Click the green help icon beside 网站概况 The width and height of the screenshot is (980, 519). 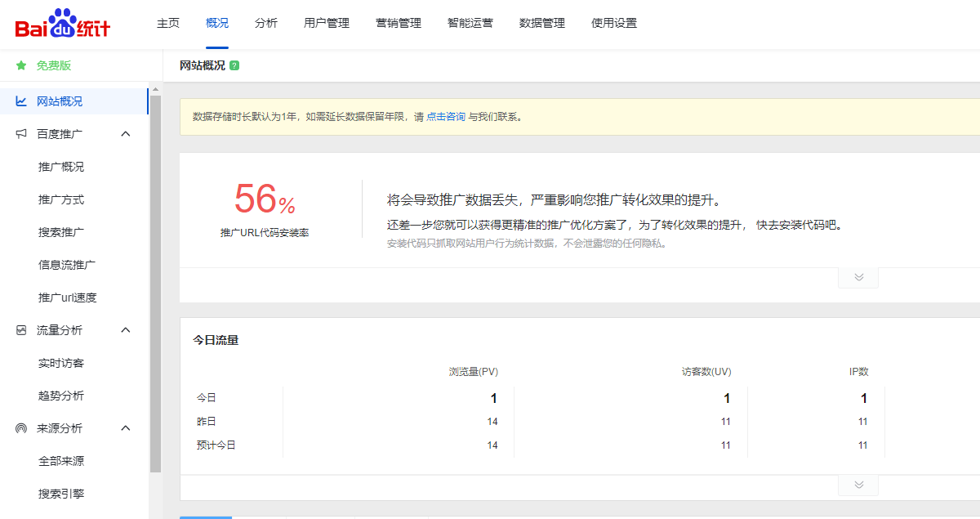coord(234,65)
